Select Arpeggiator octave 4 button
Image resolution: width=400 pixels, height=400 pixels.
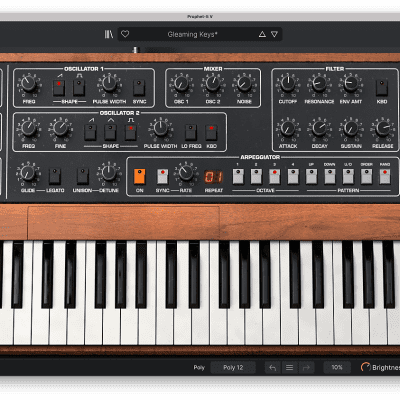293,176
